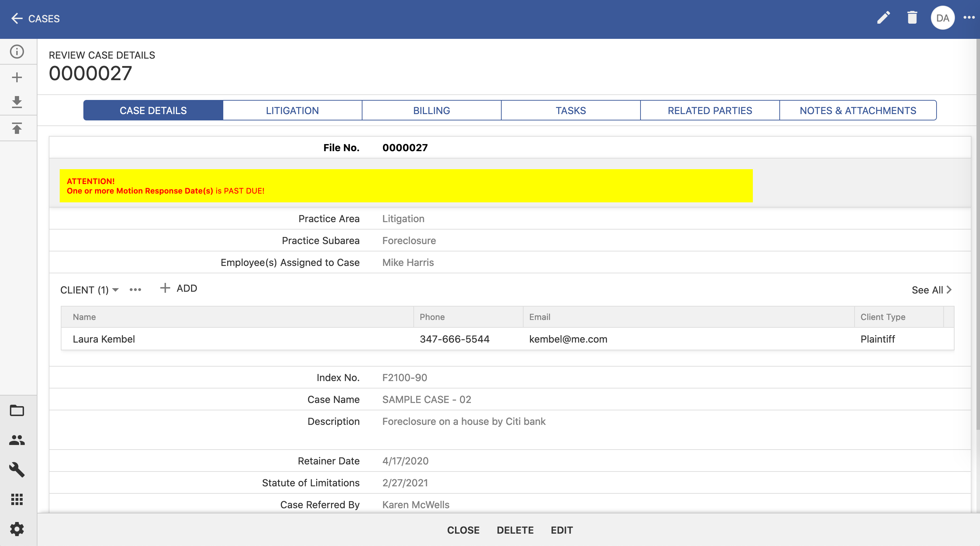Click File No. value 0000027
This screenshot has height=546, width=980.
(405, 148)
